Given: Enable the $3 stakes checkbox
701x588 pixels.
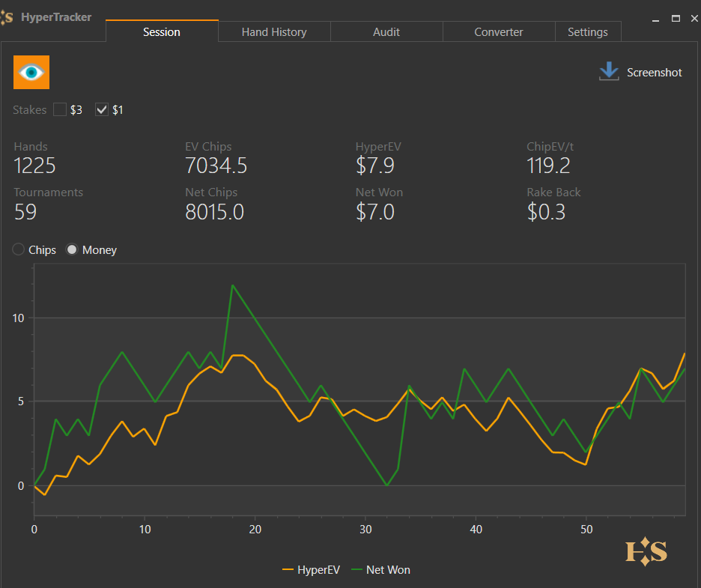Looking at the screenshot, I should pyautogui.click(x=60, y=109).
